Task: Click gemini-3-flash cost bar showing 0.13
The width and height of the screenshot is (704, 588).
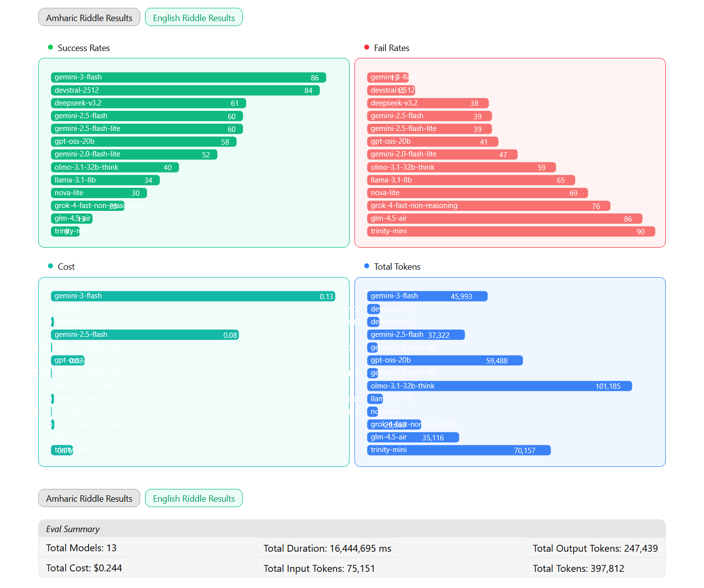Action: pos(193,296)
